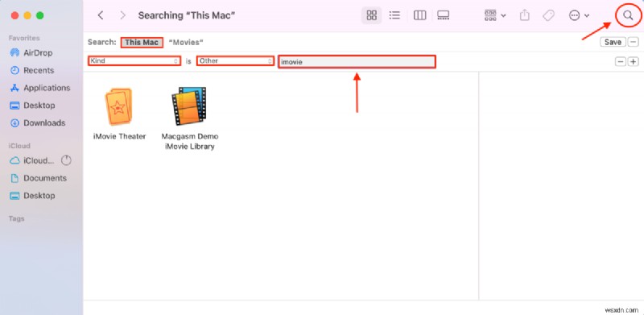644x315 pixels.
Task: Remove search bar with minus beside Save
Action: (634, 42)
